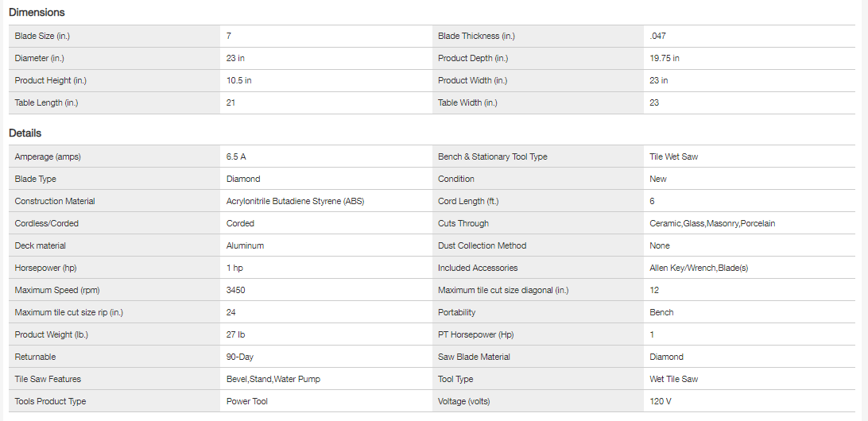The height and width of the screenshot is (421, 868).
Task: Click the Ceramic,Glass,Masonry,Porcelain value
Action: [x=712, y=223]
